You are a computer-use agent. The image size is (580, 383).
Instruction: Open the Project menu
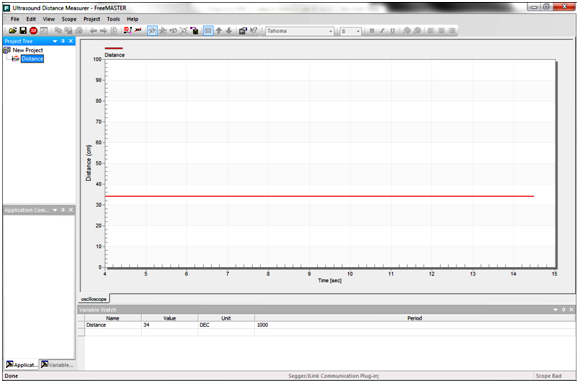(92, 19)
